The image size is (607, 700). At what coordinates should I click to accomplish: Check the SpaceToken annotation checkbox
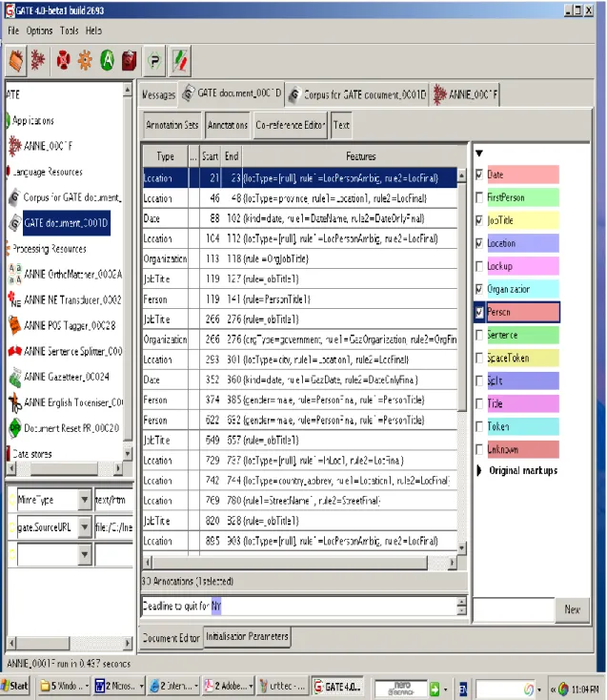479,358
